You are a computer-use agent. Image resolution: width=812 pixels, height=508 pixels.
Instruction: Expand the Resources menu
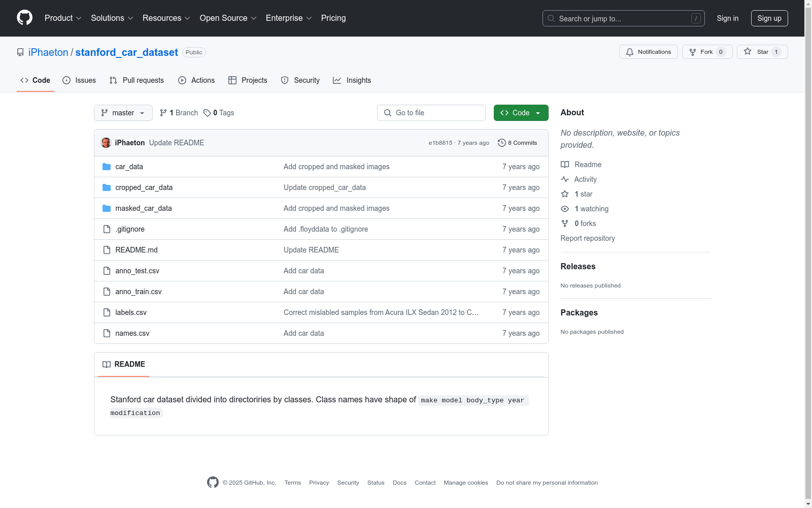(166, 18)
